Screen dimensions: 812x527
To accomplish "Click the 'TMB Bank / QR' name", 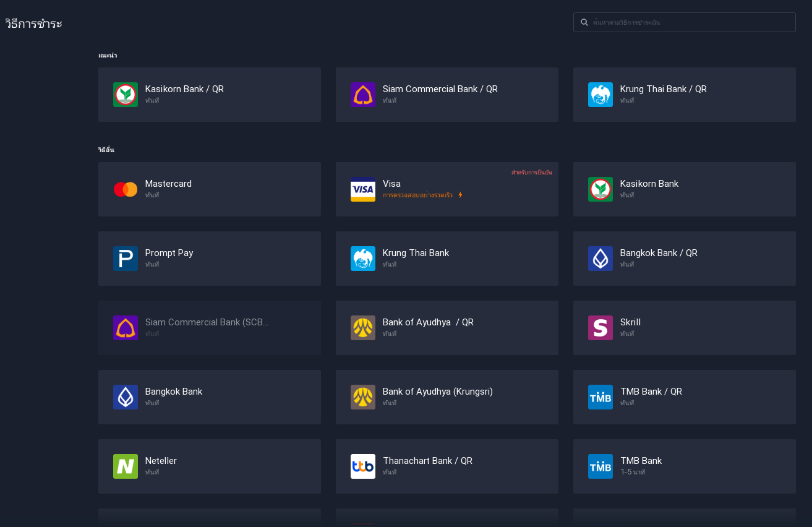I will pos(651,392).
